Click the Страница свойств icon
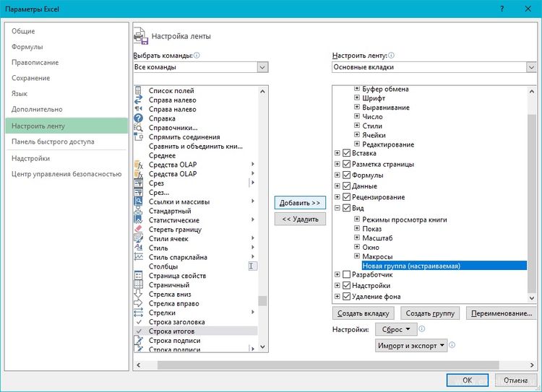 click(x=138, y=276)
